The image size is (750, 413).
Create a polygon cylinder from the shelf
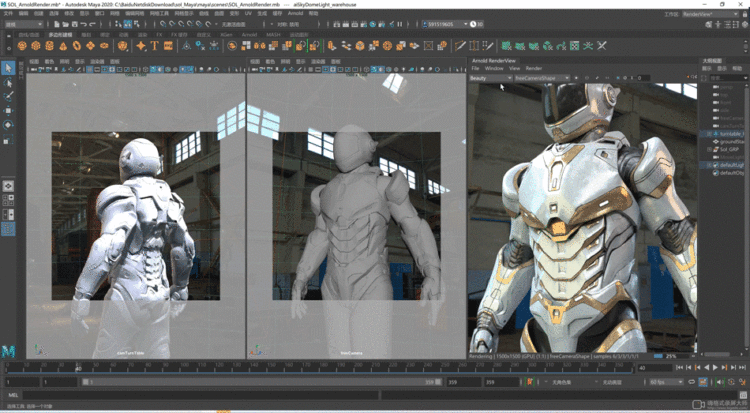click(49, 46)
